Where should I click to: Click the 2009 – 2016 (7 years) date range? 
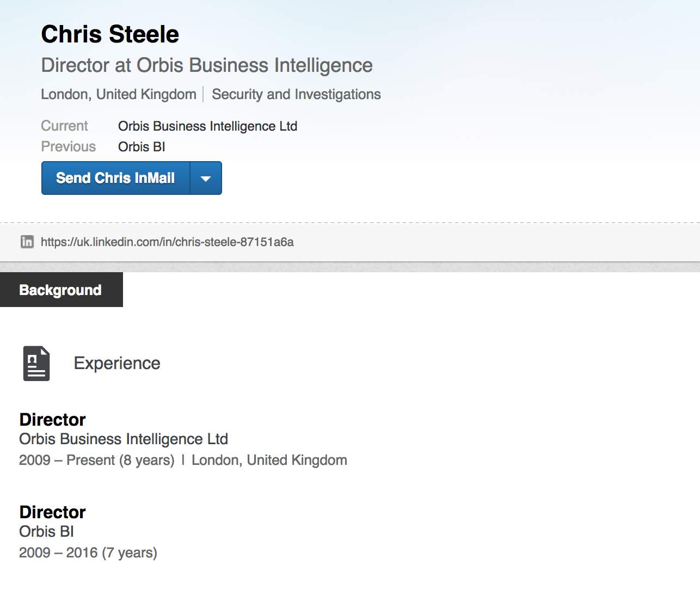88,553
